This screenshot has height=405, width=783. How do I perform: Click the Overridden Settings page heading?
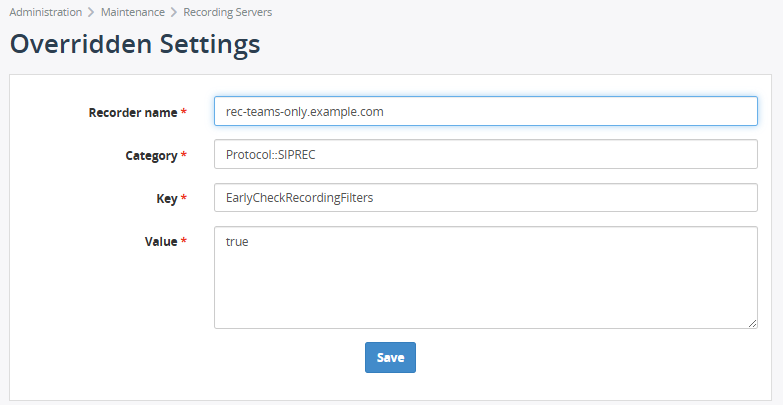(135, 44)
